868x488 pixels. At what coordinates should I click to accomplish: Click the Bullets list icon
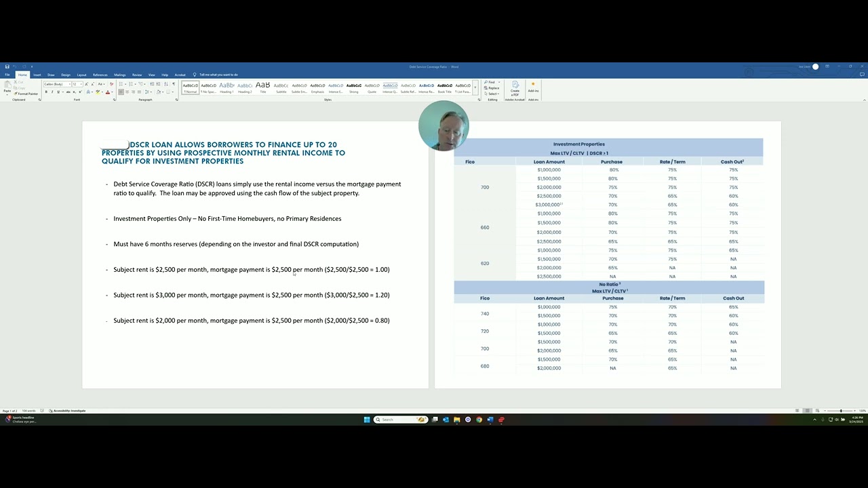(x=121, y=84)
